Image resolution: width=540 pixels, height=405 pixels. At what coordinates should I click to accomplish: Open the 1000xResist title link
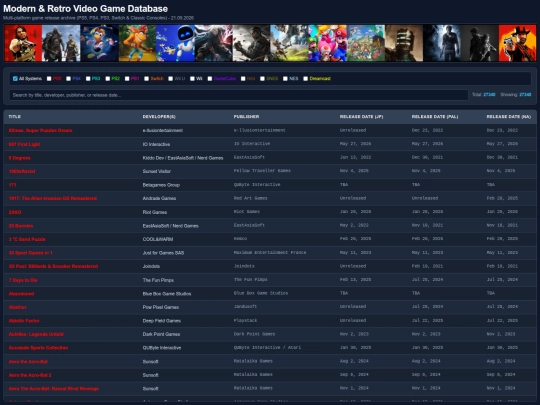coord(22,171)
